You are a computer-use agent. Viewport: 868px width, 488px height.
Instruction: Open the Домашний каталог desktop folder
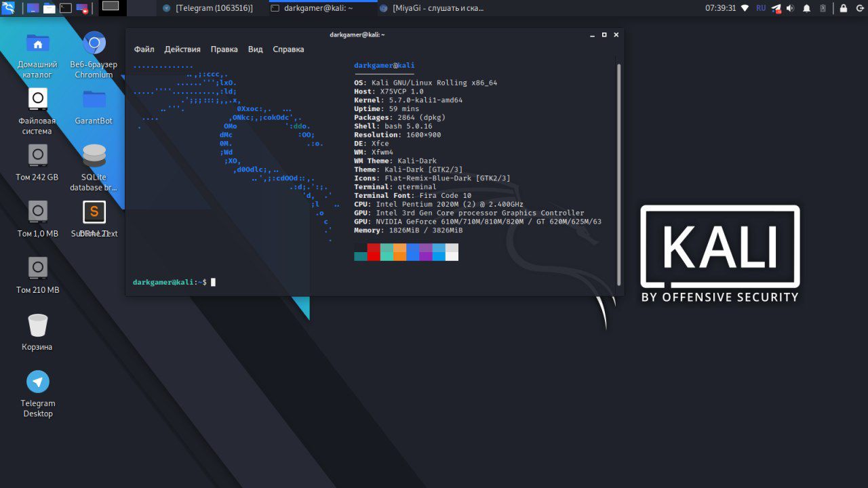[37, 55]
